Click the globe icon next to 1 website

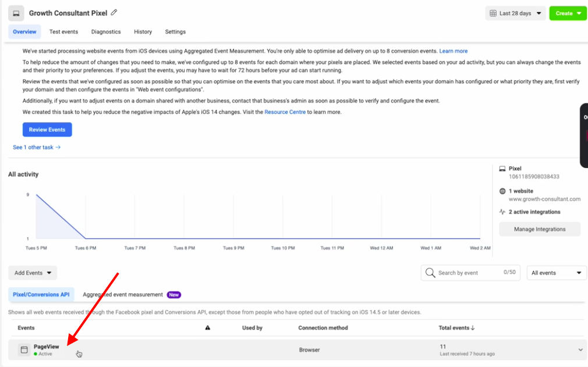pos(502,191)
